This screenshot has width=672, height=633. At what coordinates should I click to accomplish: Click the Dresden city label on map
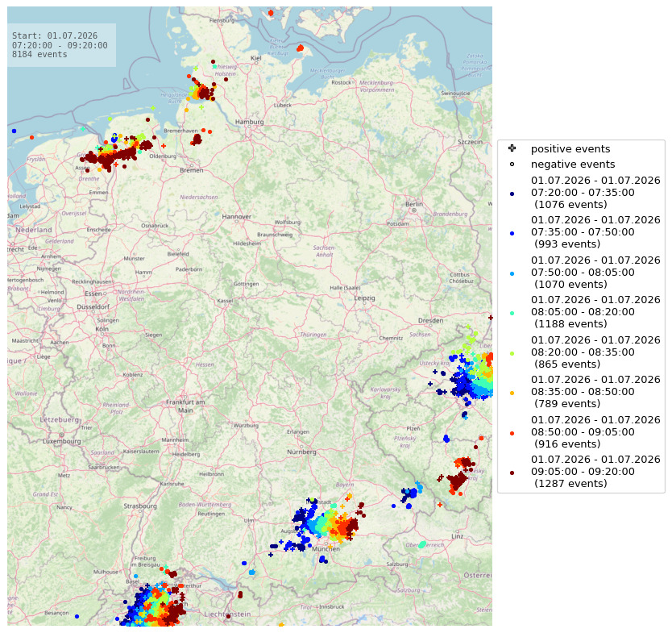pyautogui.click(x=431, y=320)
